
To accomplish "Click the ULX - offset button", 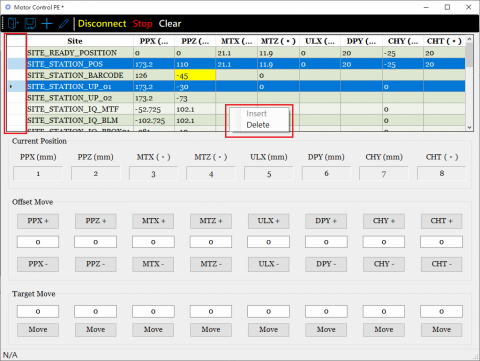I will (x=269, y=264).
